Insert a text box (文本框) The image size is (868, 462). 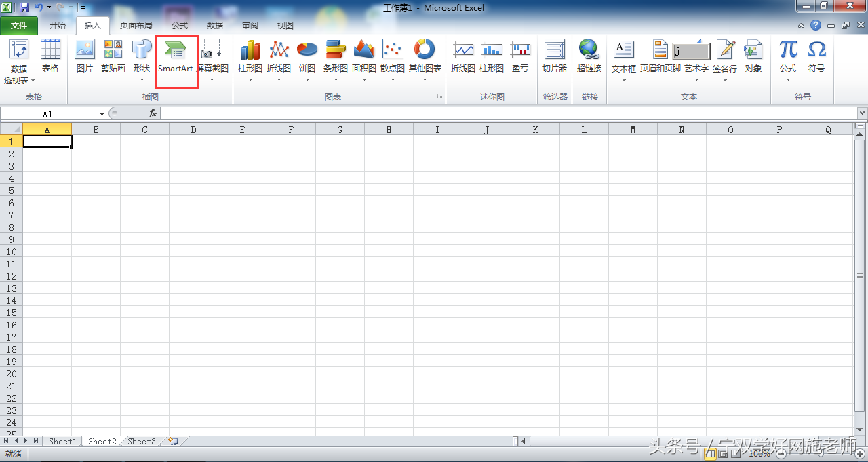(x=624, y=60)
